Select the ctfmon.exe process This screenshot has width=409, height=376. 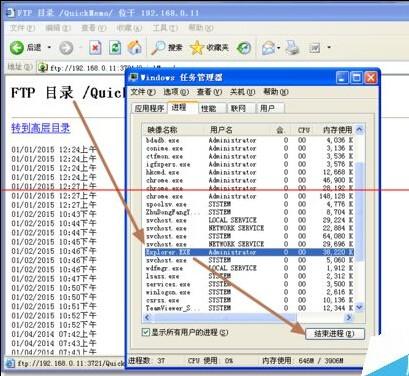pos(249,156)
